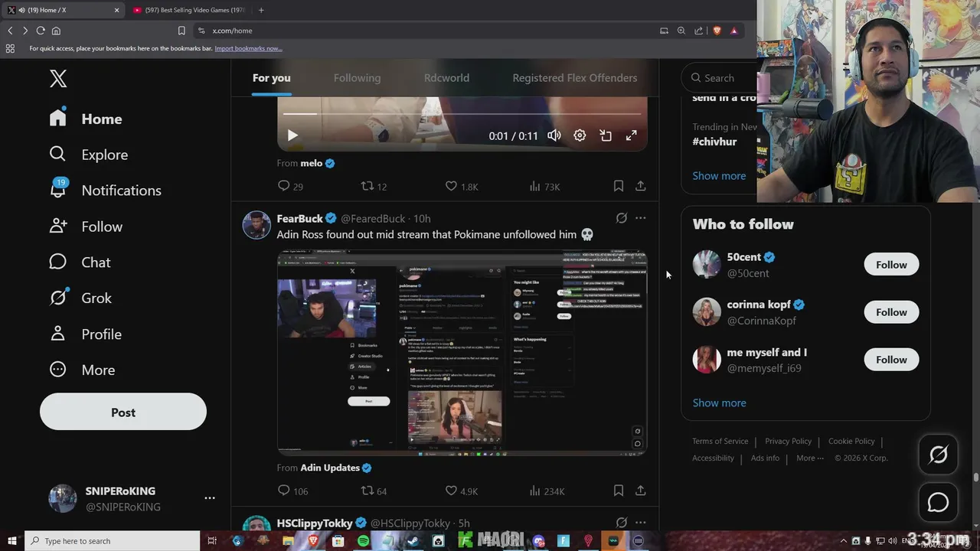980x551 pixels.
Task: Bookmark the melo post
Action: click(619, 186)
